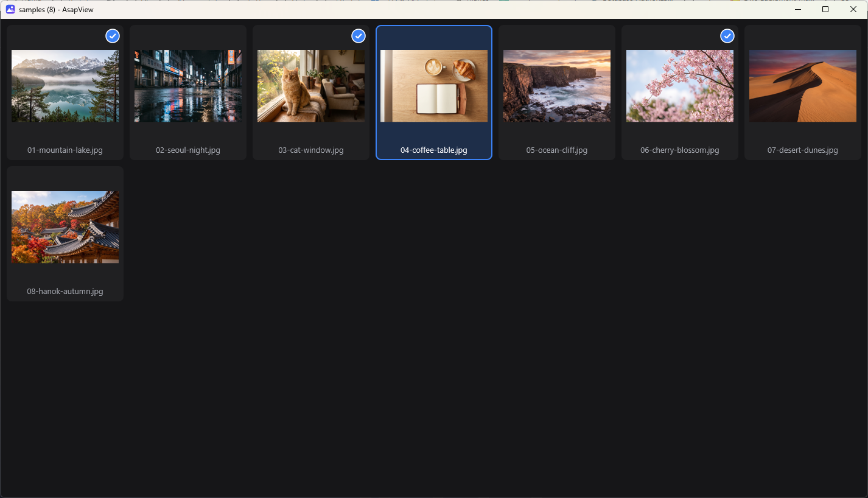Screen dimensions: 868x498
Task: Uncheck the selection mark on 03-cat-window.jpg
Action: coord(359,36)
